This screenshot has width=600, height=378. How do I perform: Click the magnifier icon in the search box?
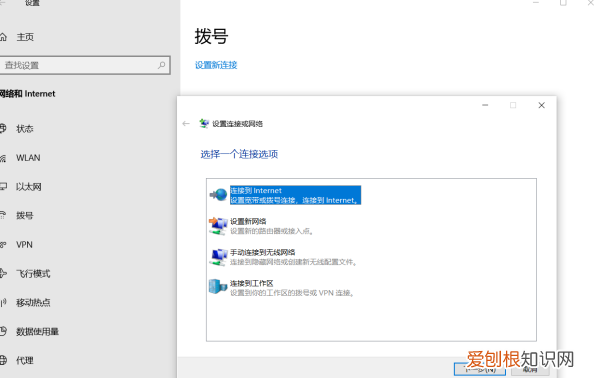(161, 65)
